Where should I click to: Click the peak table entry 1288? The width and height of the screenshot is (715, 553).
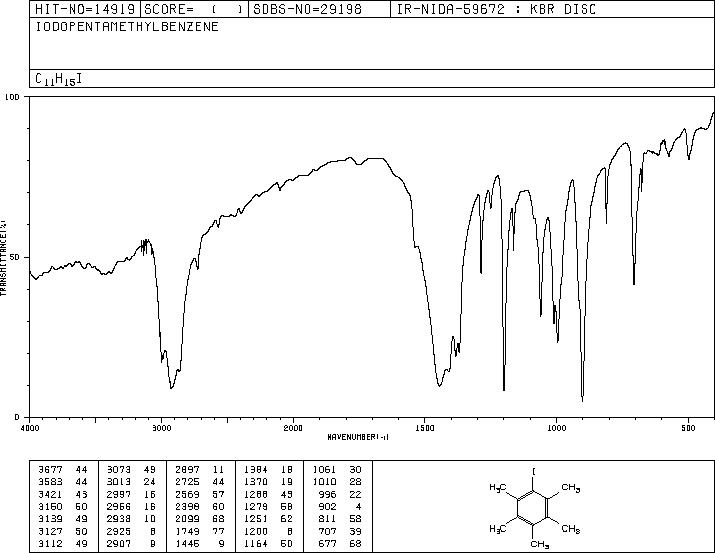256,494
